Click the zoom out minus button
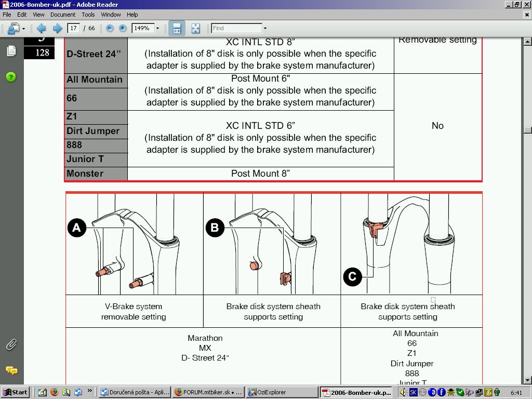This screenshot has width=532, height=399. coord(110,29)
